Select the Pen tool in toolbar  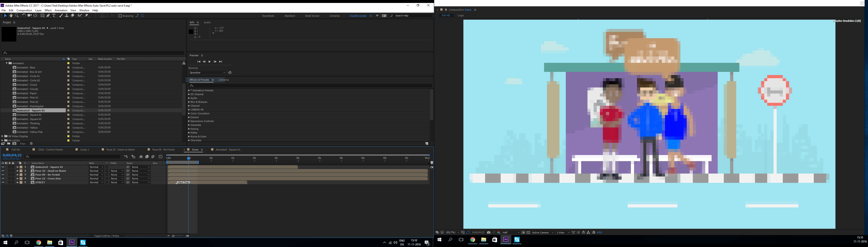tap(48, 16)
